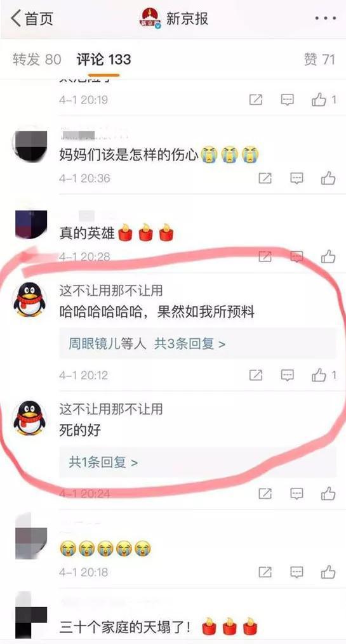
Task: Expand 共1条回复 replies
Action: click(103, 463)
